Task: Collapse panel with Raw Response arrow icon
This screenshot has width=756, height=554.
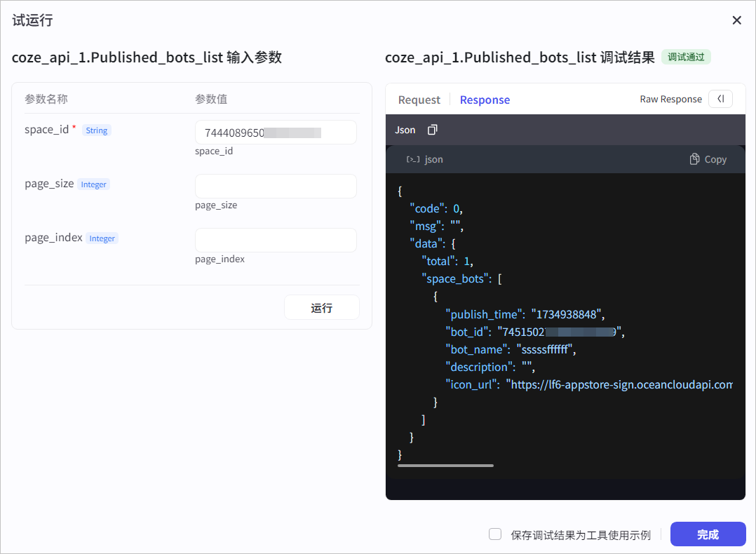Action: click(x=721, y=99)
